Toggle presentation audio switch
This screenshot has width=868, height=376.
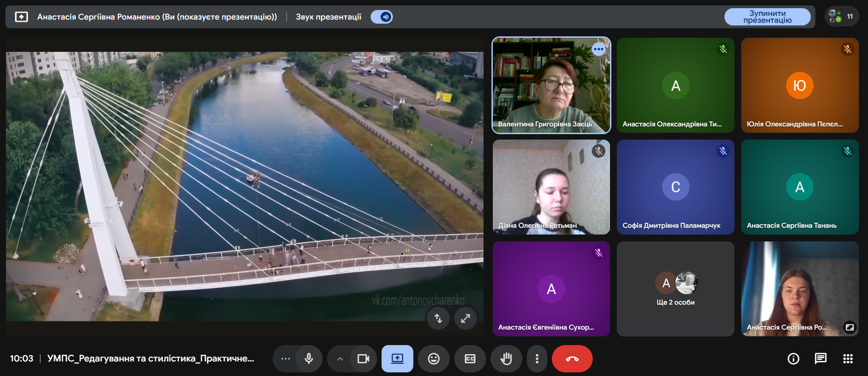point(382,17)
